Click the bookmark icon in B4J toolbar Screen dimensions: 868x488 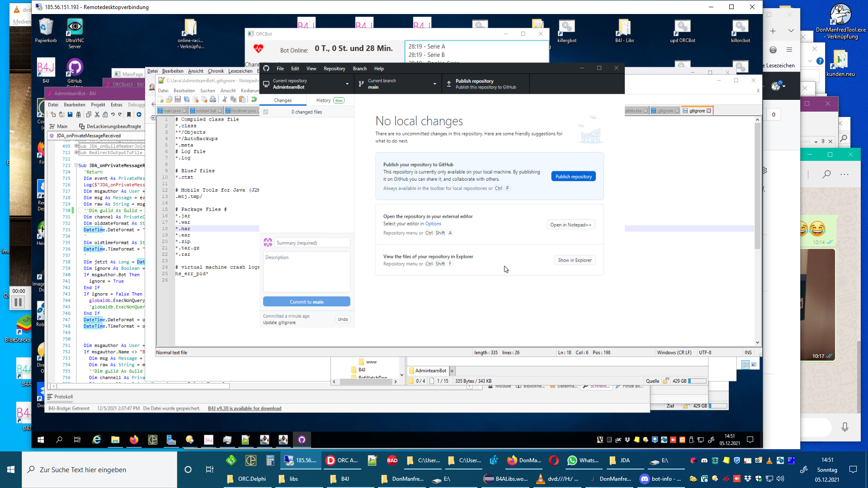pyautogui.click(x=129, y=115)
